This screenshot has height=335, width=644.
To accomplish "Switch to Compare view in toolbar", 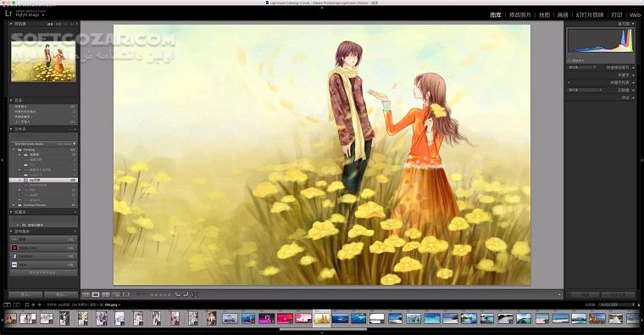I will click(x=106, y=295).
